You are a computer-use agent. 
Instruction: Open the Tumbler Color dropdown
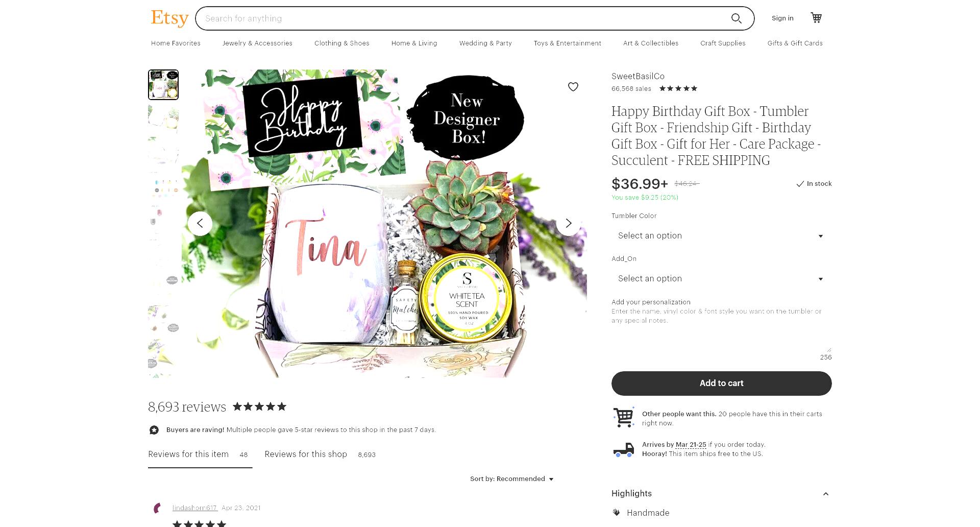point(721,236)
